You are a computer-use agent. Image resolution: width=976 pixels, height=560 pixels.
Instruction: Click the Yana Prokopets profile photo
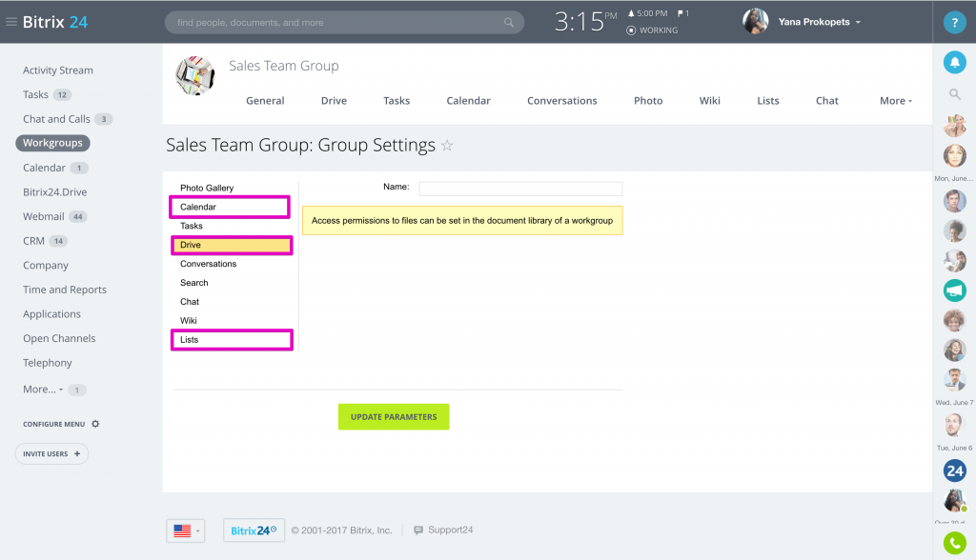[755, 22]
